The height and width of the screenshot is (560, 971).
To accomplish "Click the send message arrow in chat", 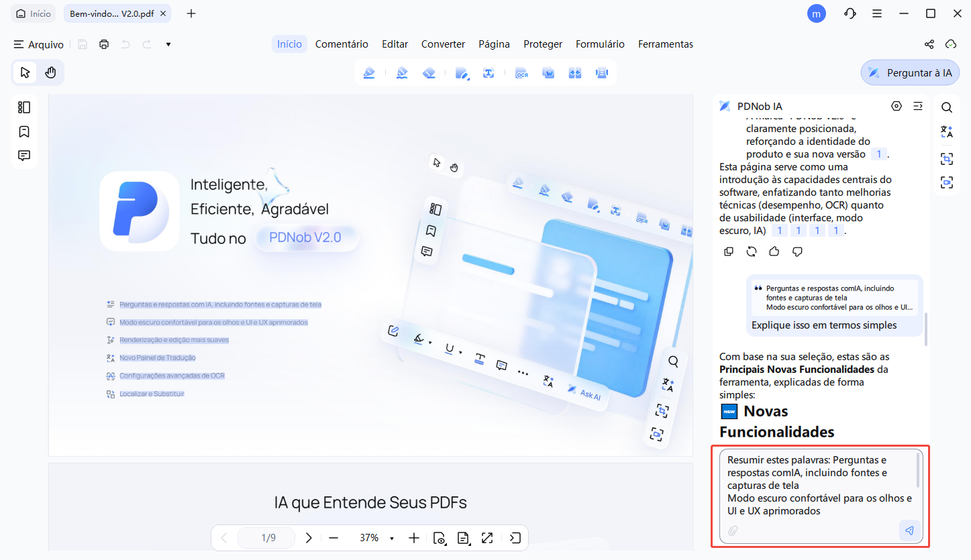I will point(909,530).
